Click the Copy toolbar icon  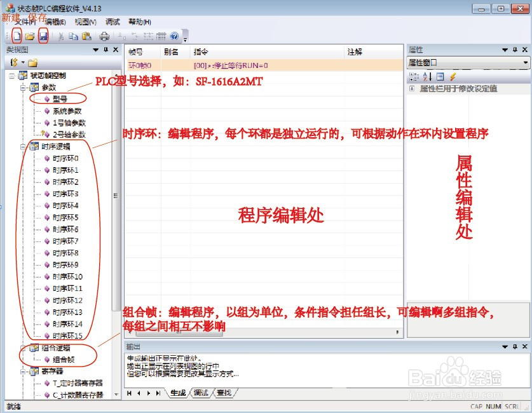(x=73, y=36)
